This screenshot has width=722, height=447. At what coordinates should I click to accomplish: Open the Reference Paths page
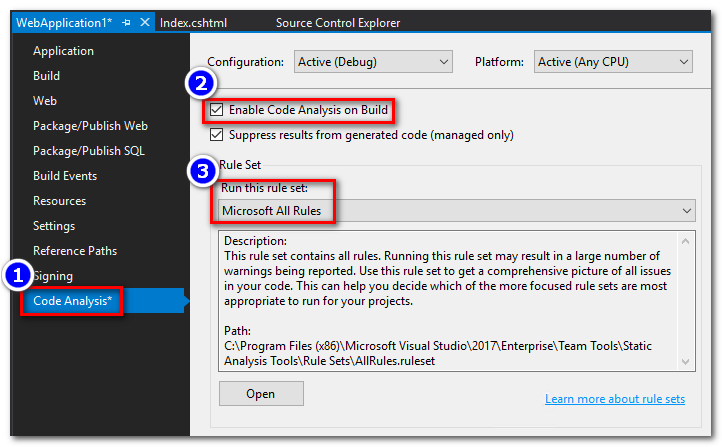(x=75, y=251)
